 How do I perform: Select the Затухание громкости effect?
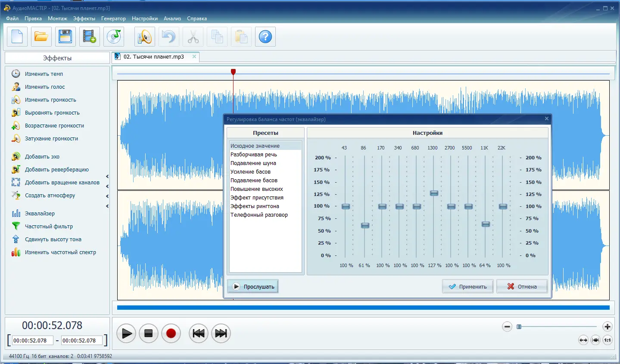click(x=51, y=139)
